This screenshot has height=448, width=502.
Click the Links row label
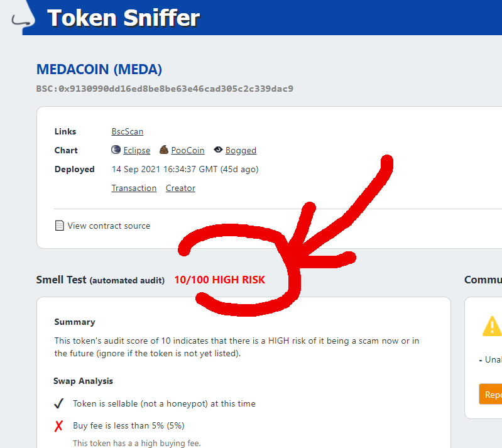pyautogui.click(x=65, y=131)
